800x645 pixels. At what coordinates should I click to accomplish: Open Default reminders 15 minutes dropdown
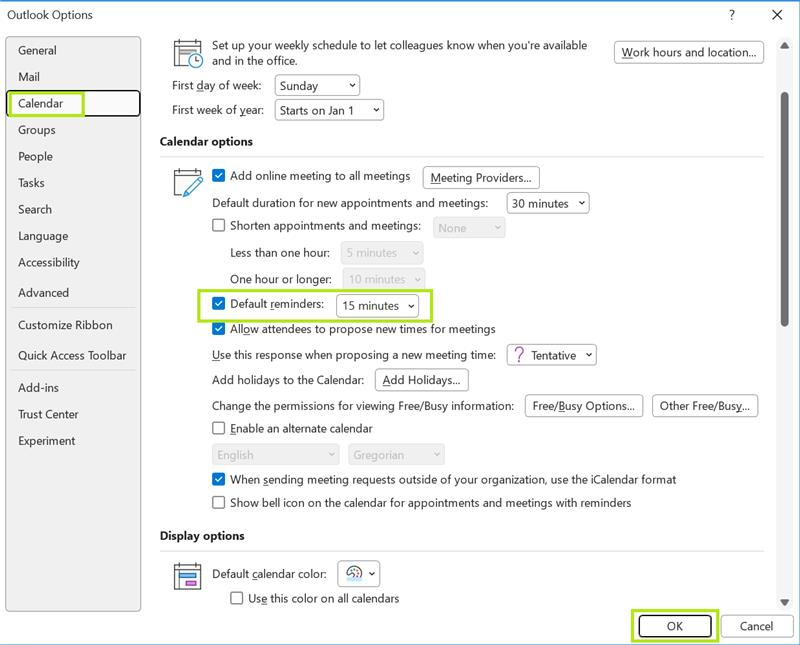point(378,306)
